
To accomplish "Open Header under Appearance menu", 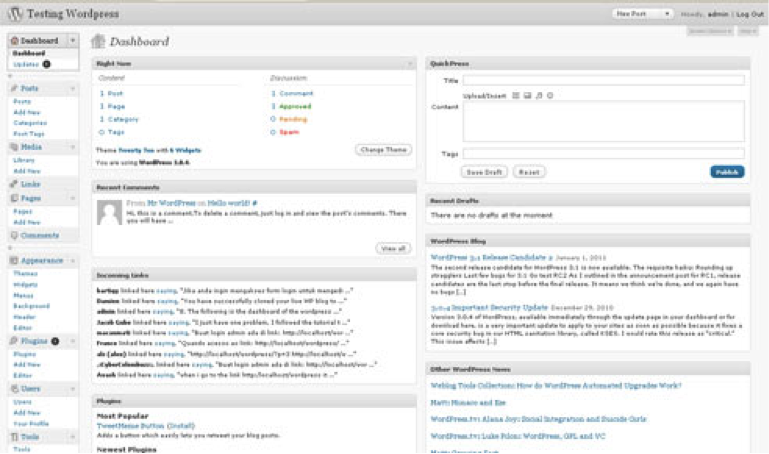I will [x=24, y=317].
